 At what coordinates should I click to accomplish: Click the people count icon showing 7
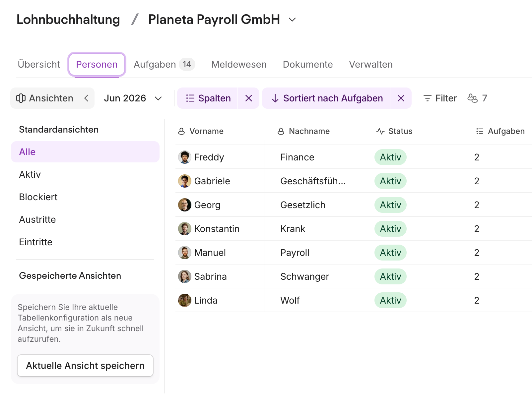point(472,98)
